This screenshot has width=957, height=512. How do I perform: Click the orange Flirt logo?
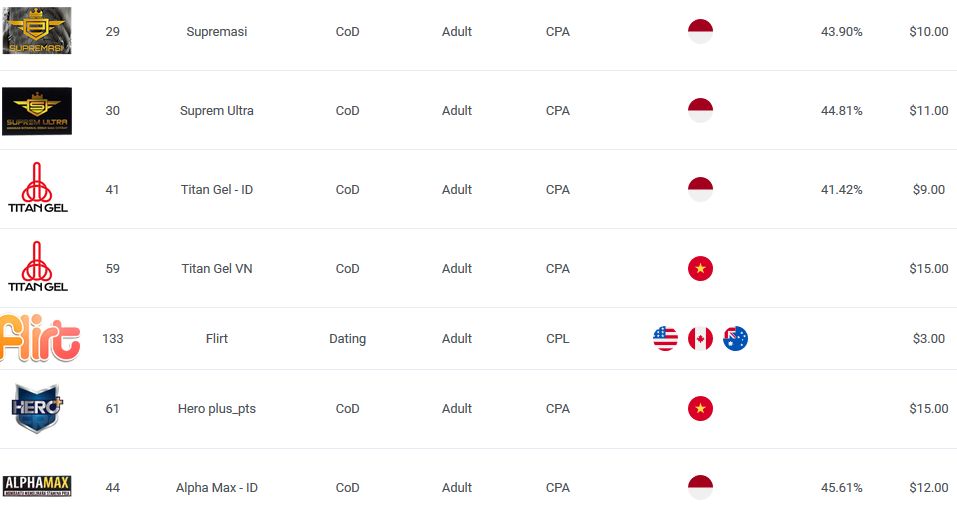pos(40,337)
